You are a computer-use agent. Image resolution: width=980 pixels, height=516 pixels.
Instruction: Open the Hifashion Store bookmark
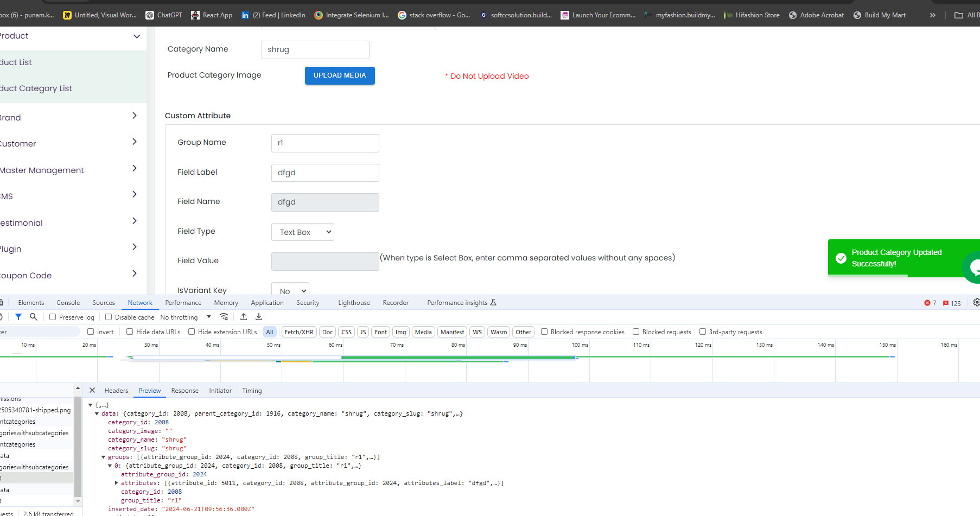click(752, 15)
